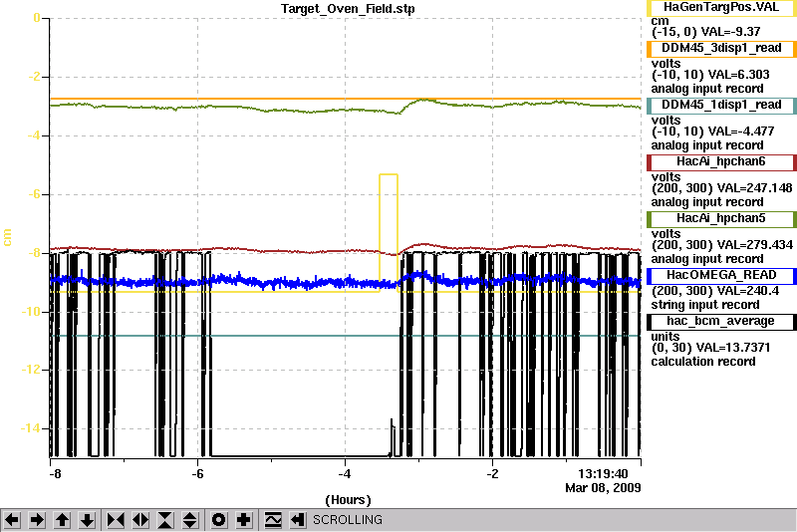Select the HacAi_hpchan6 legend entry
The image size is (797, 532).
pyautogui.click(x=721, y=162)
